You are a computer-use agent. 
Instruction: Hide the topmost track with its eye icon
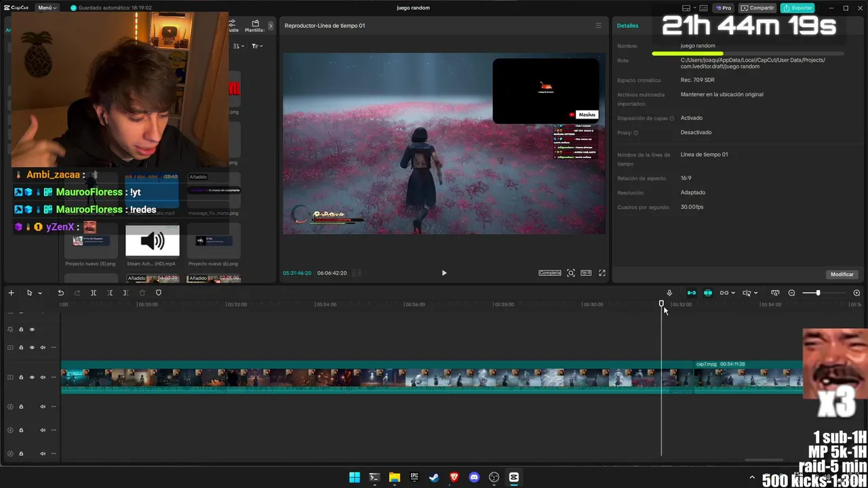[x=32, y=329]
